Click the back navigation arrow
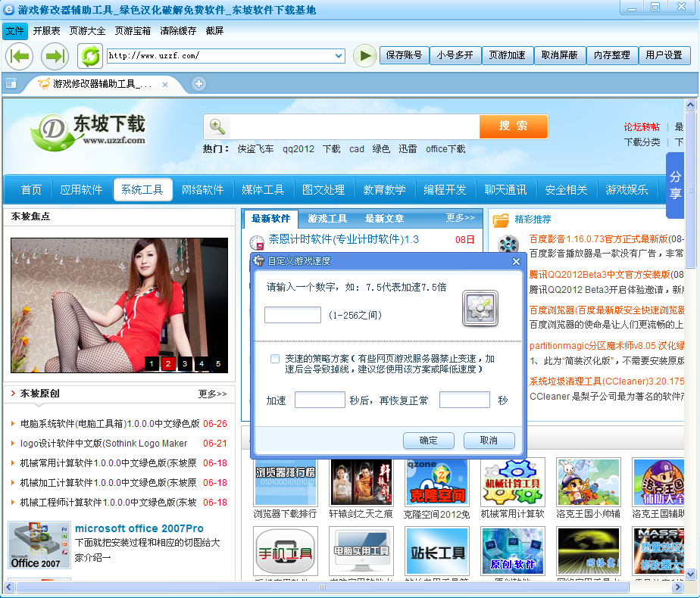This screenshot has width=700, height=598. 20,56
